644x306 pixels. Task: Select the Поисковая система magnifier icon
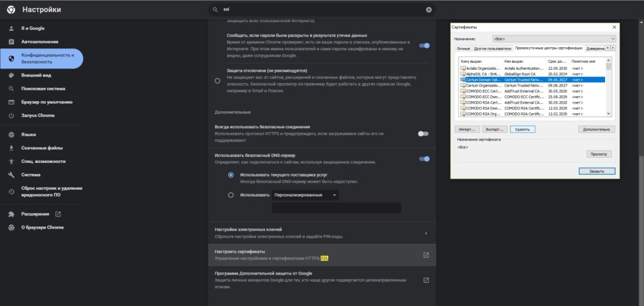[11, 88]
